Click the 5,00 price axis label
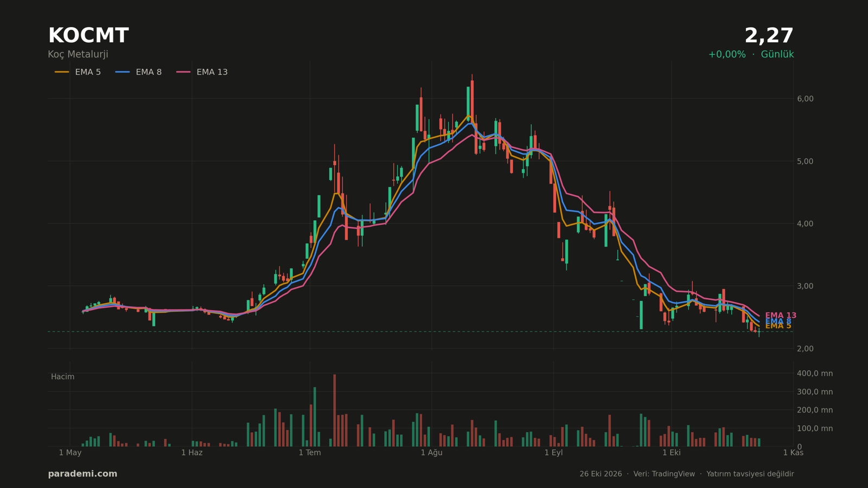 805,162
